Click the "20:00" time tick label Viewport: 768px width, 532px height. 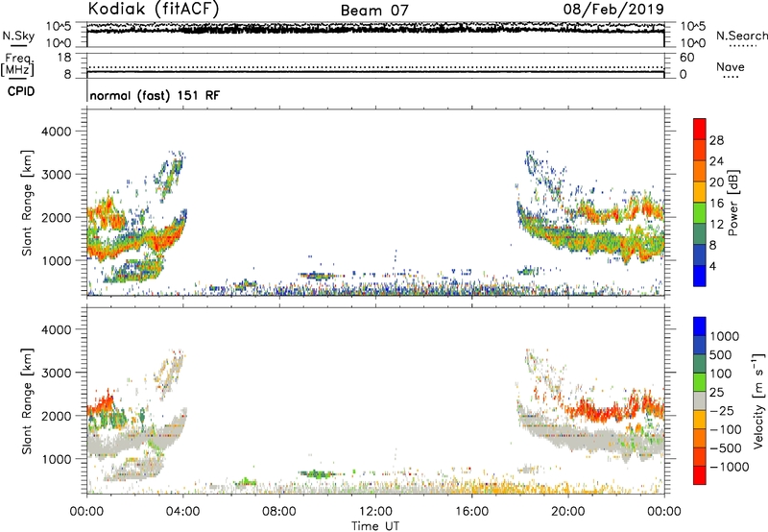(567, 512)
